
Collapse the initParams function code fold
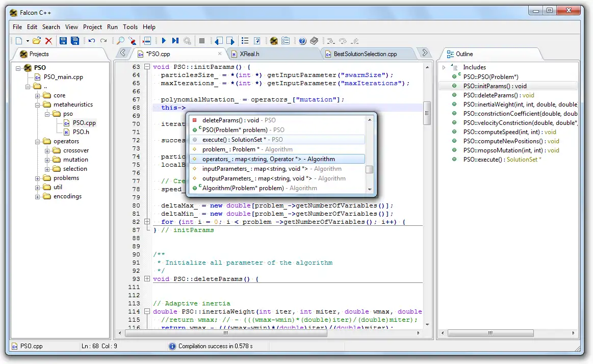[x=147, y=67]
